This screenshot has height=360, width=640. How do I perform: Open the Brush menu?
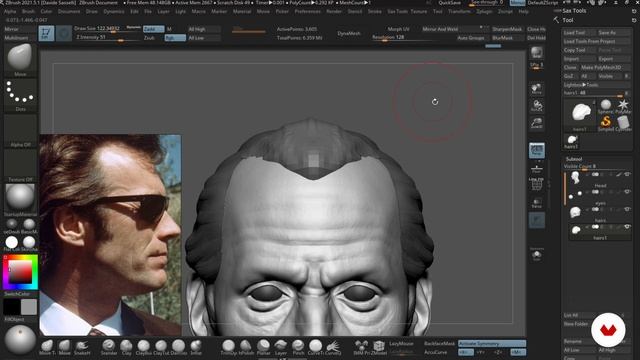pyautogui.click(x=29, y=11)
